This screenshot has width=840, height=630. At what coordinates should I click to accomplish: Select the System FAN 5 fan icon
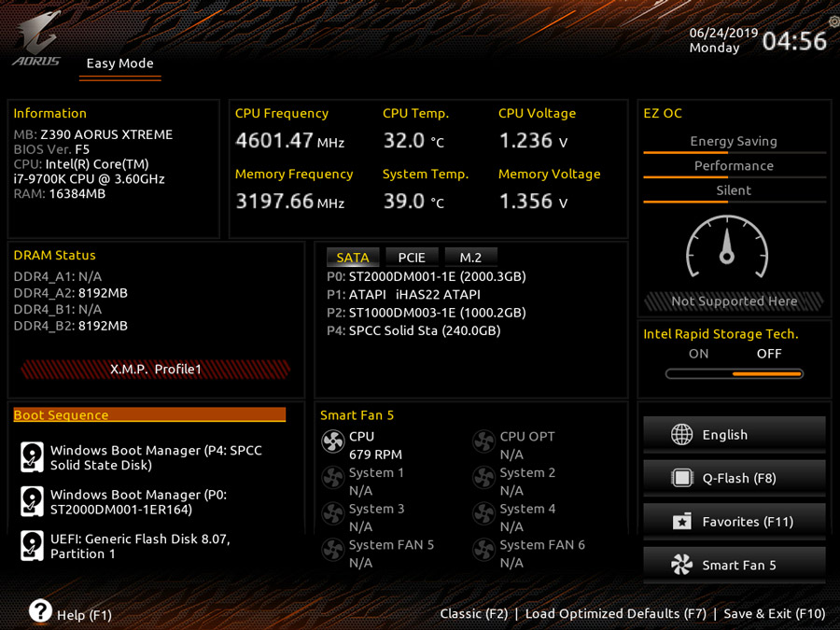click(x=332, y=550)
